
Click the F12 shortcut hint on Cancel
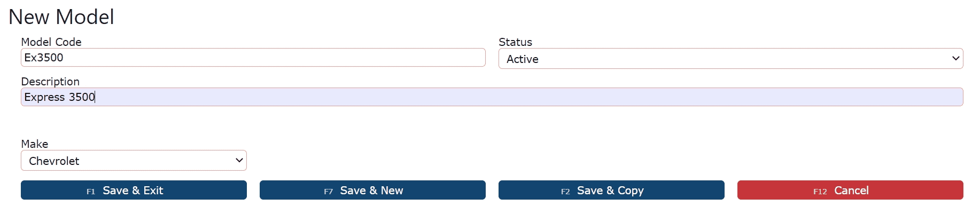point(820,192)
